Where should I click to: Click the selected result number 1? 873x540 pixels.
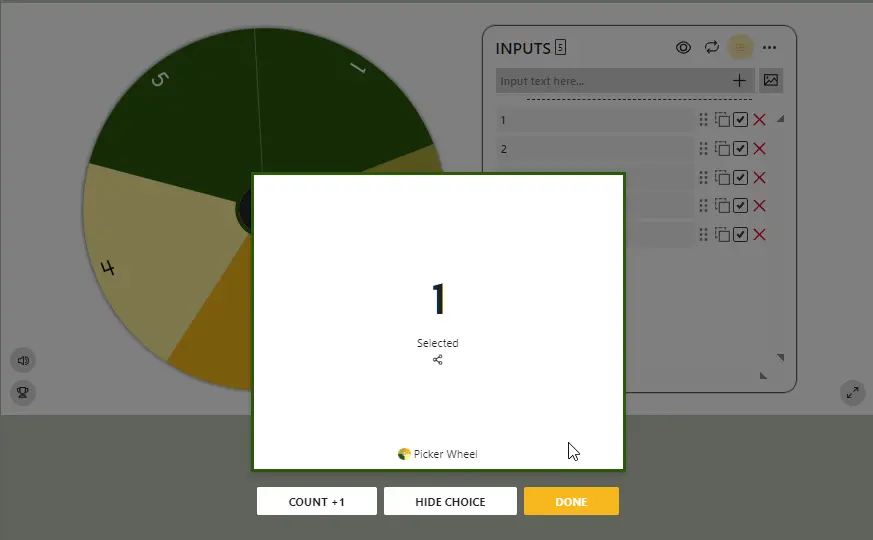pyautogui.click(x=438, y=299)
